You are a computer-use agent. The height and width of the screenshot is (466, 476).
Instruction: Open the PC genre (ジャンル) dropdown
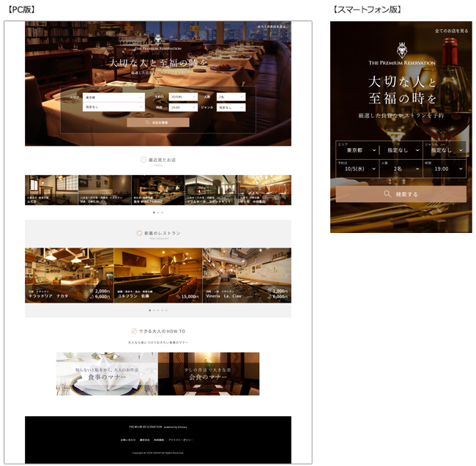[x=231, y=108]
